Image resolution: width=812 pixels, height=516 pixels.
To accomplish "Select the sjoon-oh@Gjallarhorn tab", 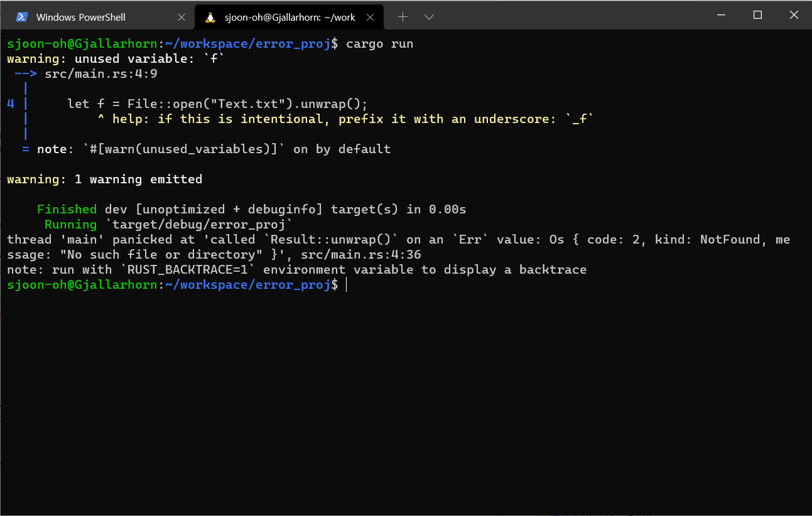I will tap(289, 17).
